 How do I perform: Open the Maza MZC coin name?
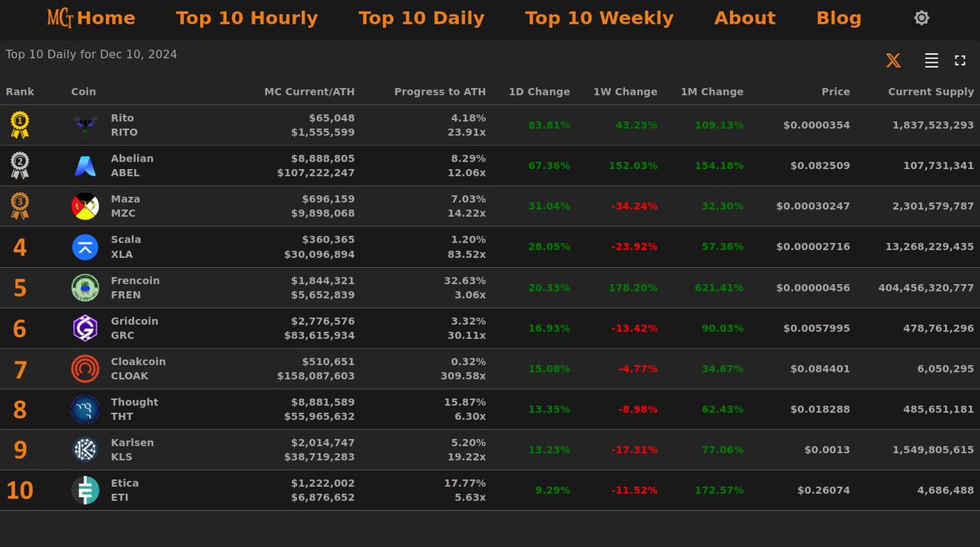(126, 207)
